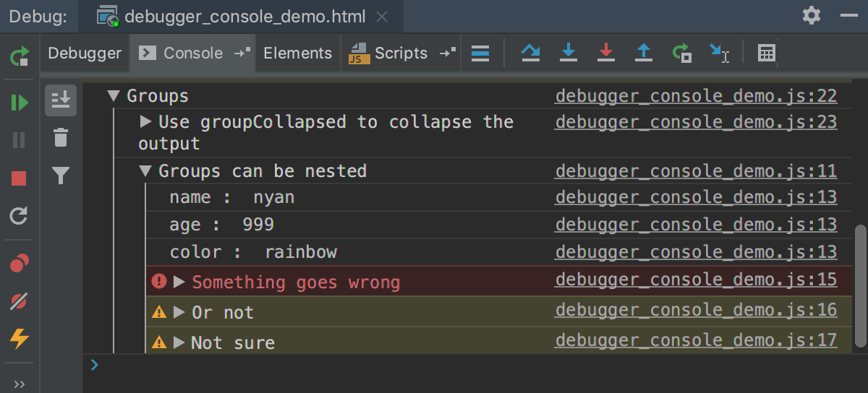Open link debugger_console_demo.js:15
868x393 pixels.
[696, 280]
